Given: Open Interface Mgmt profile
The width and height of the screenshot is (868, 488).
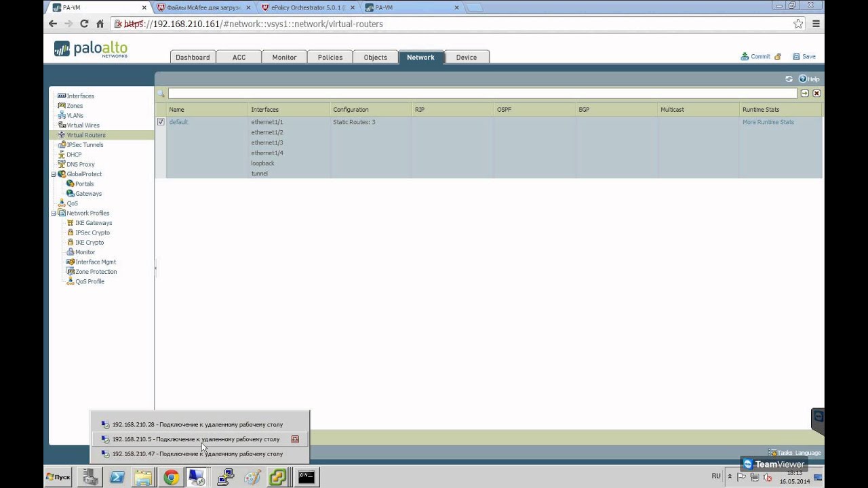Looking at the screenshot, I should [96, 262].
